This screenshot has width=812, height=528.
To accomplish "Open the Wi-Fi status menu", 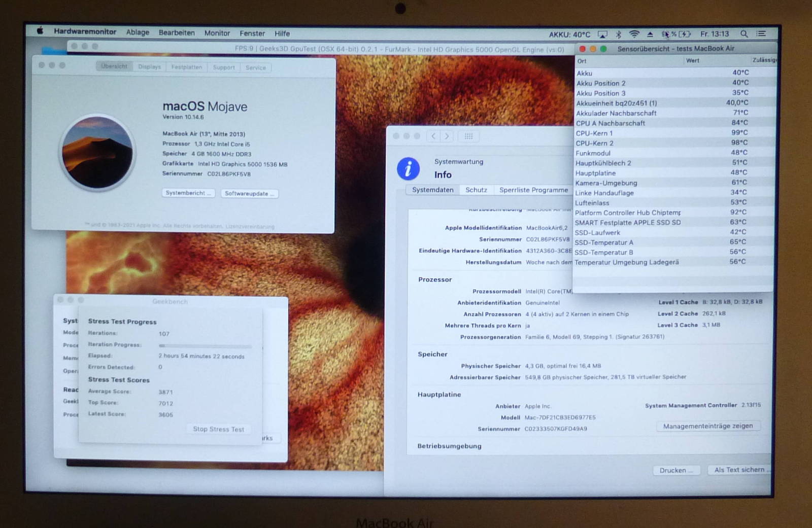I will (x=634, y=34).
